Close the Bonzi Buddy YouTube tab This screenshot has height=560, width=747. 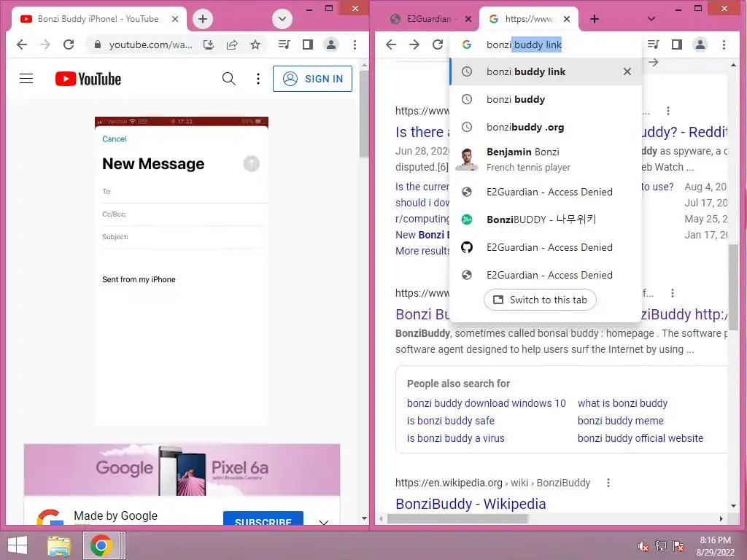click(175, 19)
